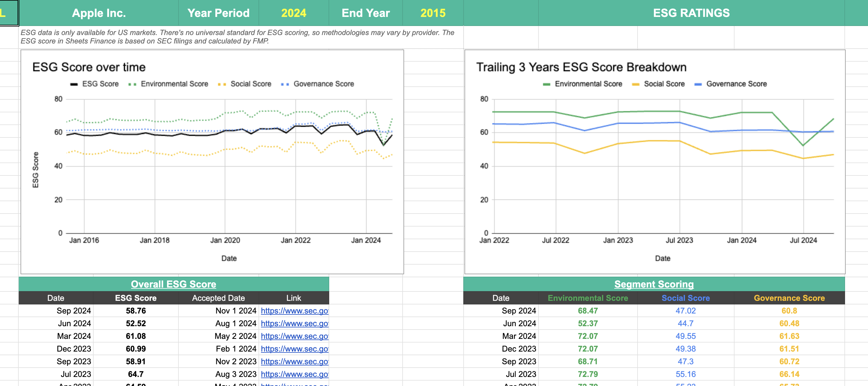Click the Apple Inc. company name cell
The width and height of the screenshot is (868, 386).
pyautogui.click(x=99, y=13)
